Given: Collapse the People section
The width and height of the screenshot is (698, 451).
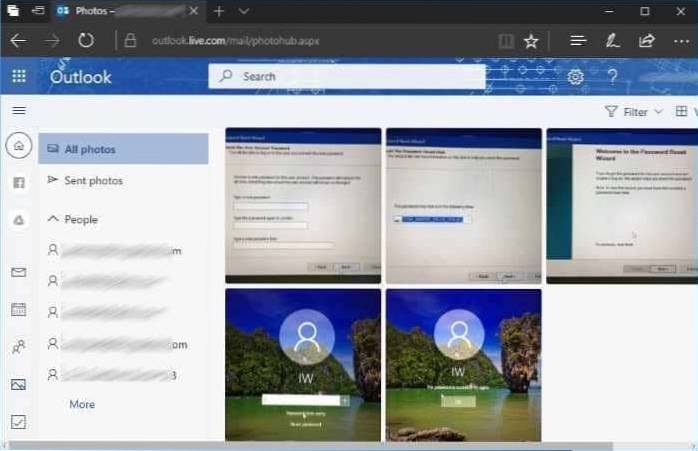Looking at the screenshot, I should tap(53, 219).
